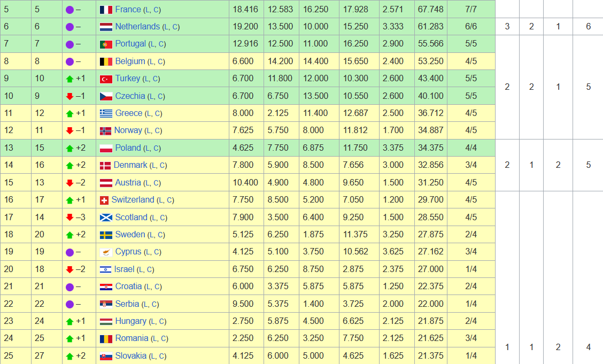The height and width of the screenshot is (364, 603).
Task: Click the L link next to Slovakia
Action: (153, 357)
